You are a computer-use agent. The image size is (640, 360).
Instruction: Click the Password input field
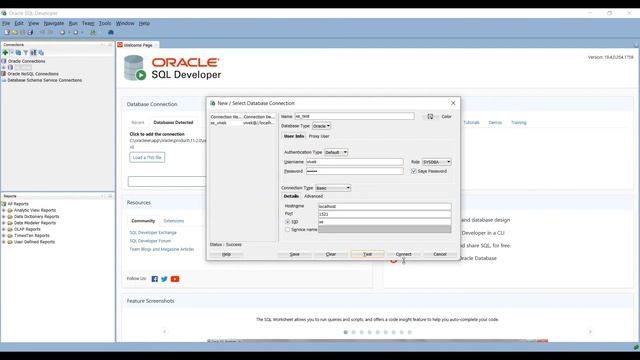pos(355,171)
